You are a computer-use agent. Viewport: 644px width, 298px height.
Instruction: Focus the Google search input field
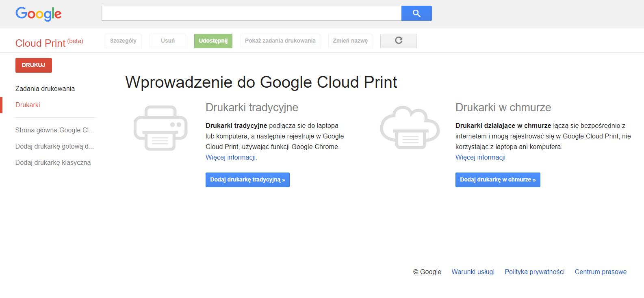click(x=252, y=13)
